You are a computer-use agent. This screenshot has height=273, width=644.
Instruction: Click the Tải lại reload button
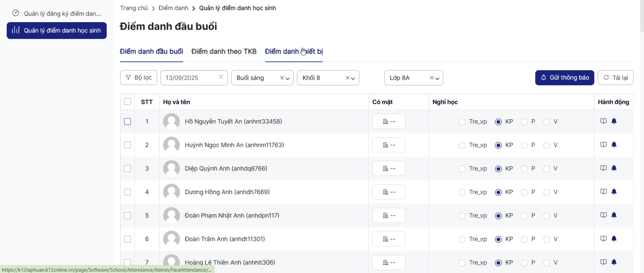coord(615,78)
